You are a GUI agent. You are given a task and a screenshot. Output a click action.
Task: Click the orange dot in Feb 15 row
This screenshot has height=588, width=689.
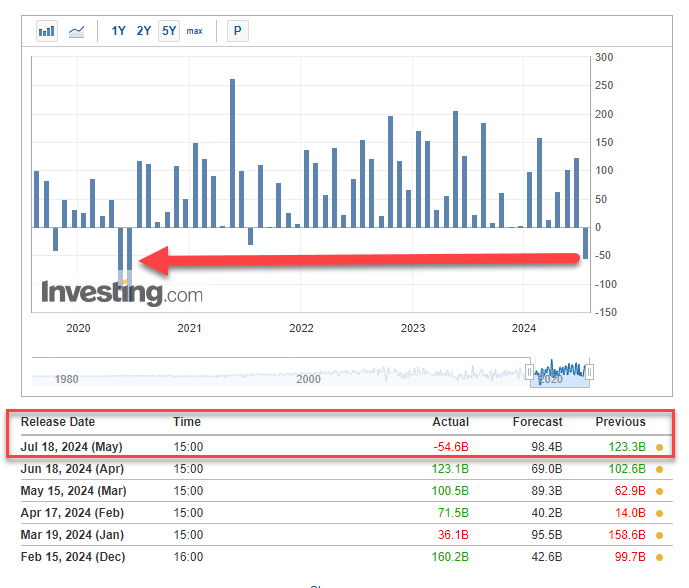point(659,556)
